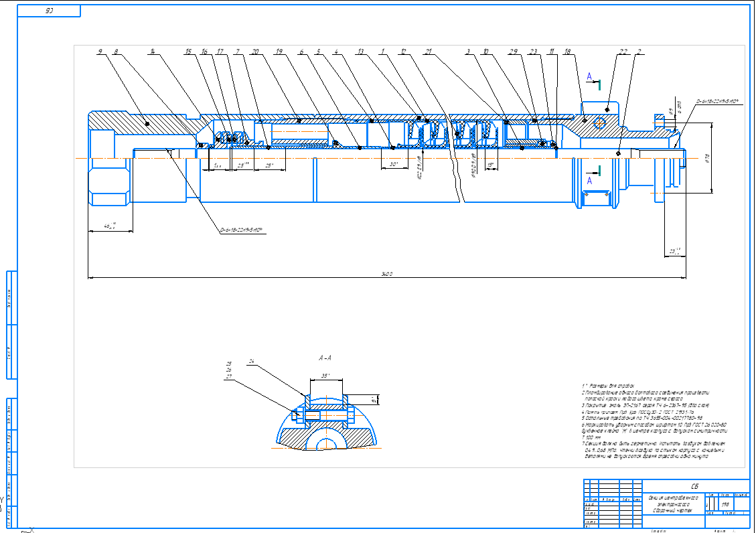Click part callout number 11
Screen dimensions: 756x533
(x=552, y=51)
